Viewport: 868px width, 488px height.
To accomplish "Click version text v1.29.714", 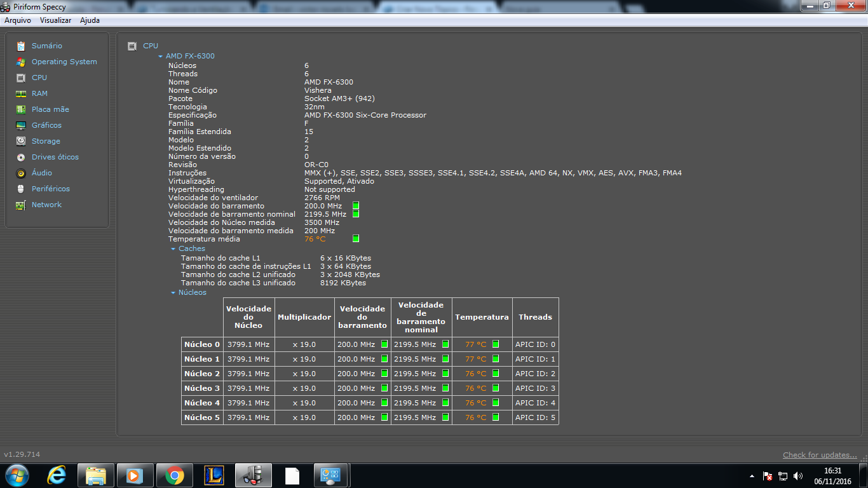I will click(x=22, y=455).
